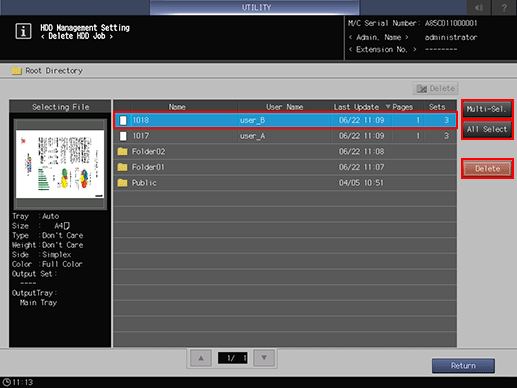Click the red Delete button
The width and height of the screenshot is (517, 388).
[487, 169]
